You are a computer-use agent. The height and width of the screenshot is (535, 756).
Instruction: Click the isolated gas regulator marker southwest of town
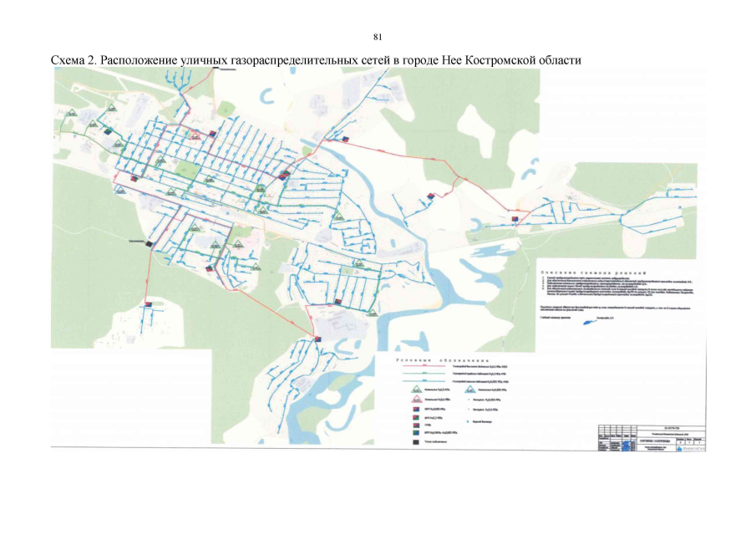coord(148,305)
